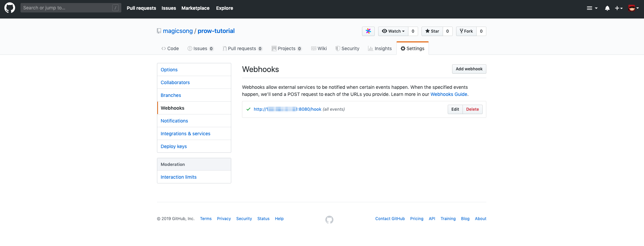This screenshot has height=246, width=644.
Task: Select Webhooks in settings sidebar
Action: [x=194, y=108]
